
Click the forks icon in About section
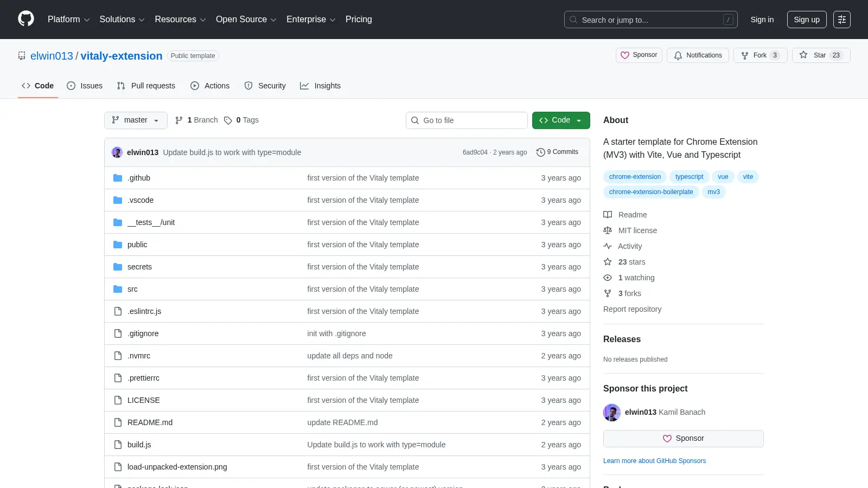(608, 293)
